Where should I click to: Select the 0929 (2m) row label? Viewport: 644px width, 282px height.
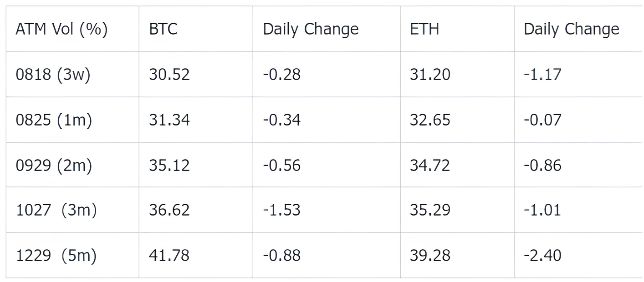[x=54, y=165]
